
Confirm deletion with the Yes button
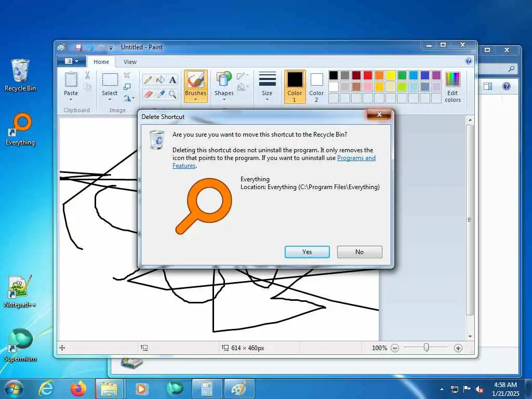point(307,252)
